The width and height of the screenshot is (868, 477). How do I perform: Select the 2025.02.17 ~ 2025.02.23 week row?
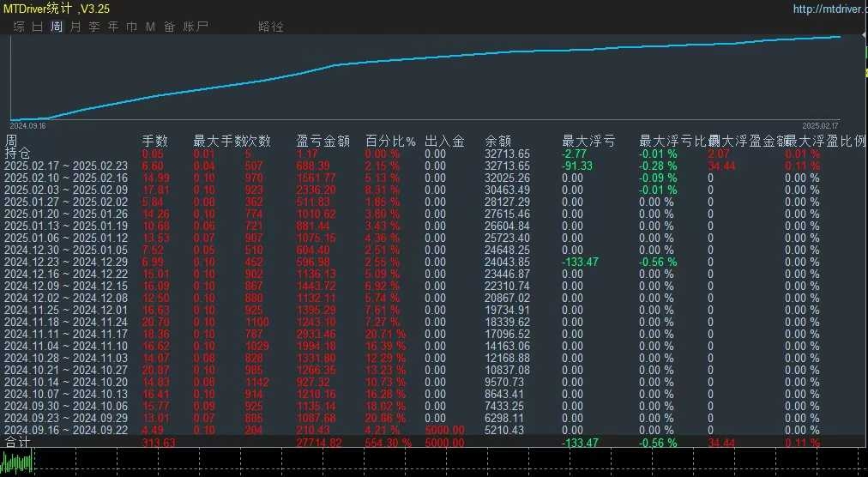coord(66,166)
